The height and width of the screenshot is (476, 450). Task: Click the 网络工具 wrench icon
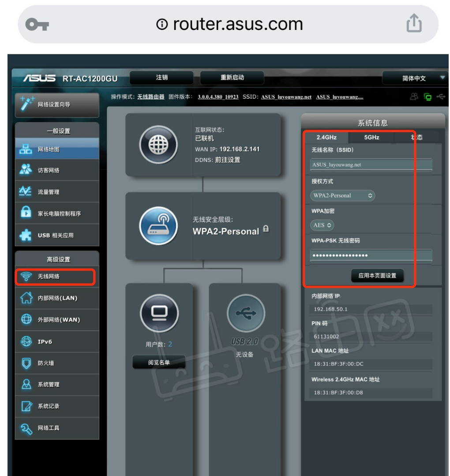[x=26, y=428]
